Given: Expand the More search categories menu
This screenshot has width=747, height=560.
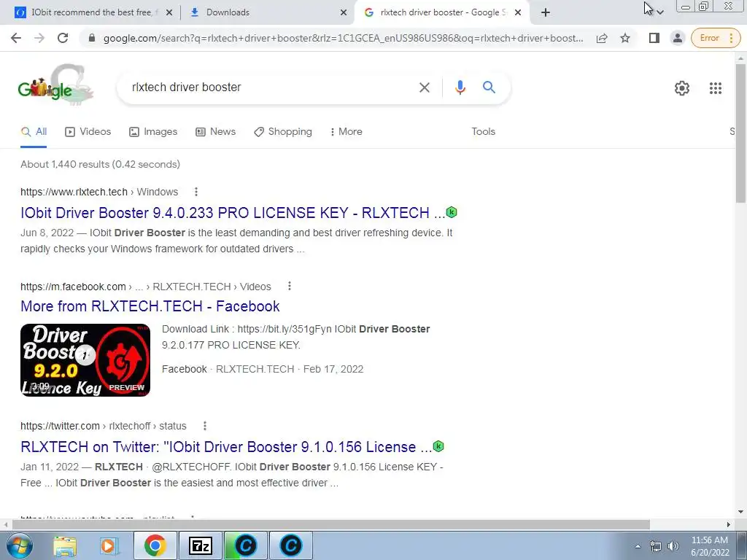Looking at the screenshot, I should [347, 131].
